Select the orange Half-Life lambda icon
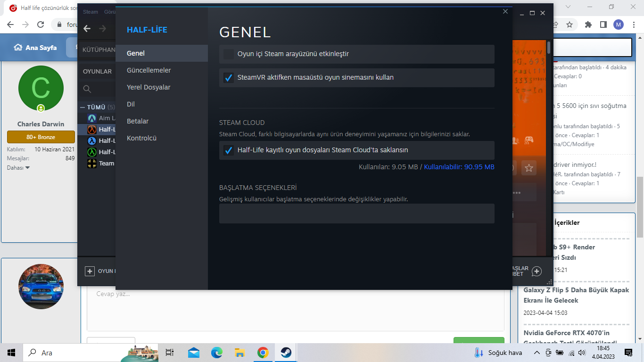 coord(92,130)
